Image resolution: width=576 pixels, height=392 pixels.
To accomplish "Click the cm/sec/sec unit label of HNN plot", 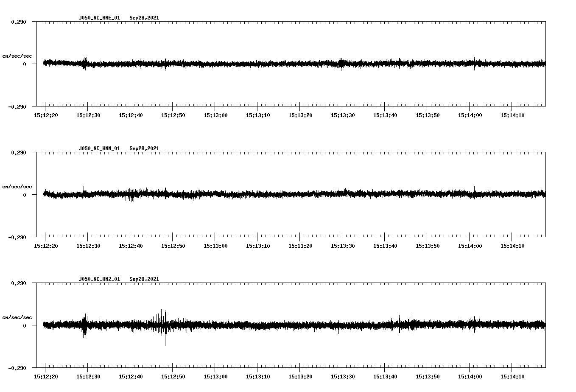I will click(x=17, y=187).
